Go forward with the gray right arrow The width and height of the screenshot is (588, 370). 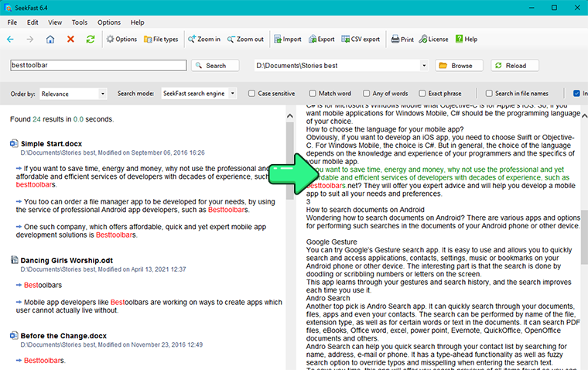pyautogui.click(x=30, y=39)
